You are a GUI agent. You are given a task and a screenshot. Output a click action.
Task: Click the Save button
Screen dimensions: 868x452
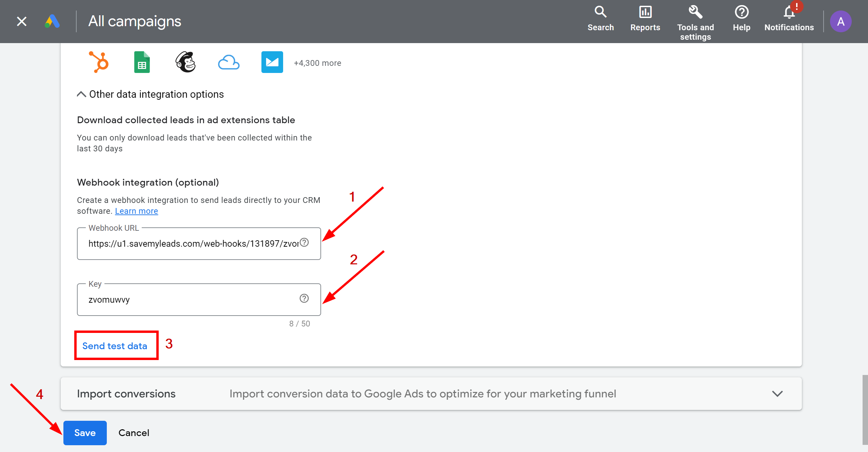pyautogui.click(x=84, y=433)
